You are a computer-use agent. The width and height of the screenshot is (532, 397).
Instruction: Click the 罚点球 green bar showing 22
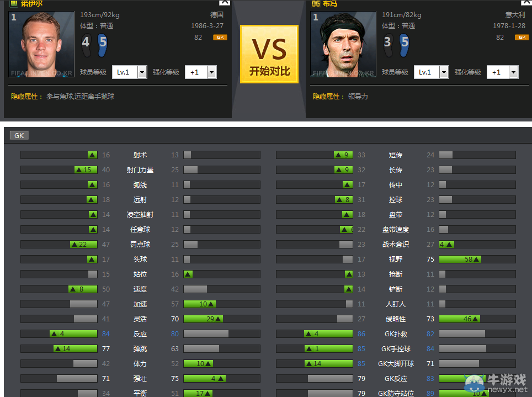(84, 244)
